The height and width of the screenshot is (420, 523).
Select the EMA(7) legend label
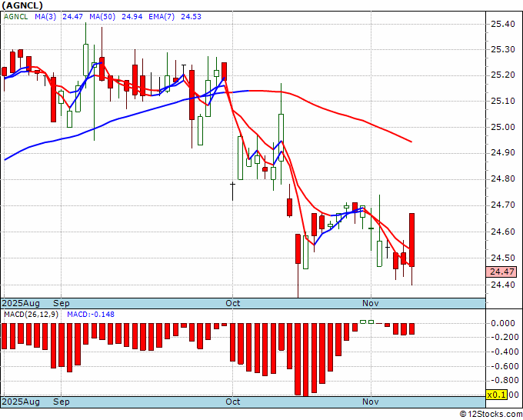pos(162,16)
